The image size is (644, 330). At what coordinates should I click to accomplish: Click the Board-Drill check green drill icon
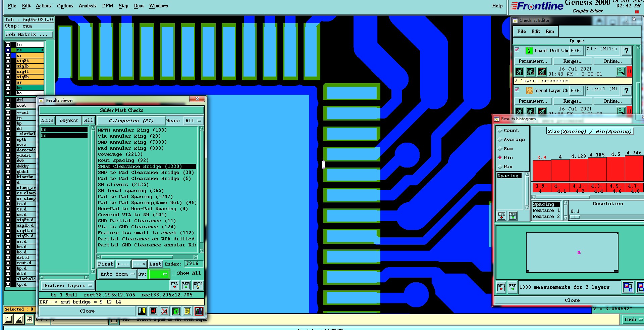[529, 51]
